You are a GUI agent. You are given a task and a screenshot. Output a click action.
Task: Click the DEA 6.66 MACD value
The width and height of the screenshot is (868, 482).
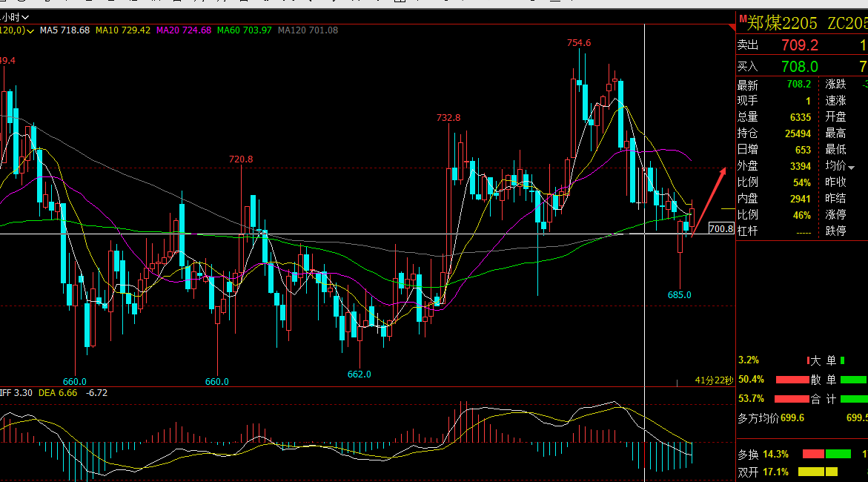[x=58, y=393]
